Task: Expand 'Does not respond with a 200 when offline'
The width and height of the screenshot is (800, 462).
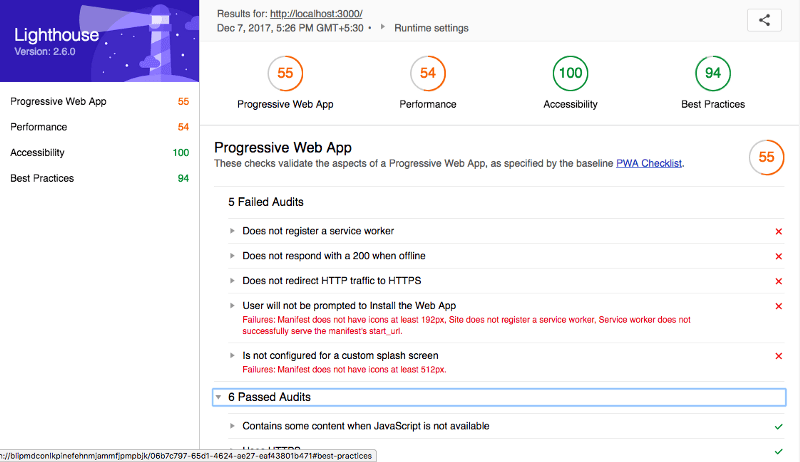Action: (232, 256)
